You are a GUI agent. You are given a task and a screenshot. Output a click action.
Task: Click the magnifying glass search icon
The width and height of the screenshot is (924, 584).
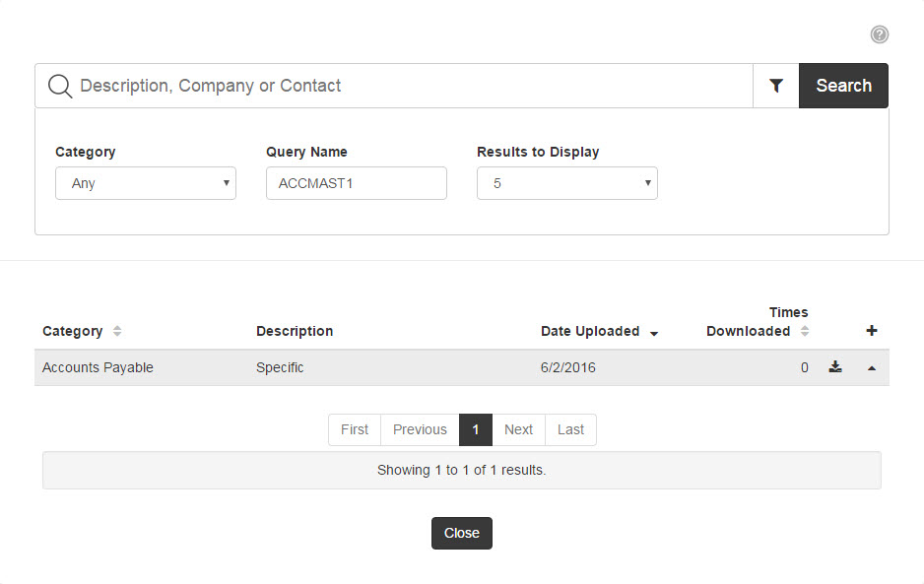[x=59, y=86]
